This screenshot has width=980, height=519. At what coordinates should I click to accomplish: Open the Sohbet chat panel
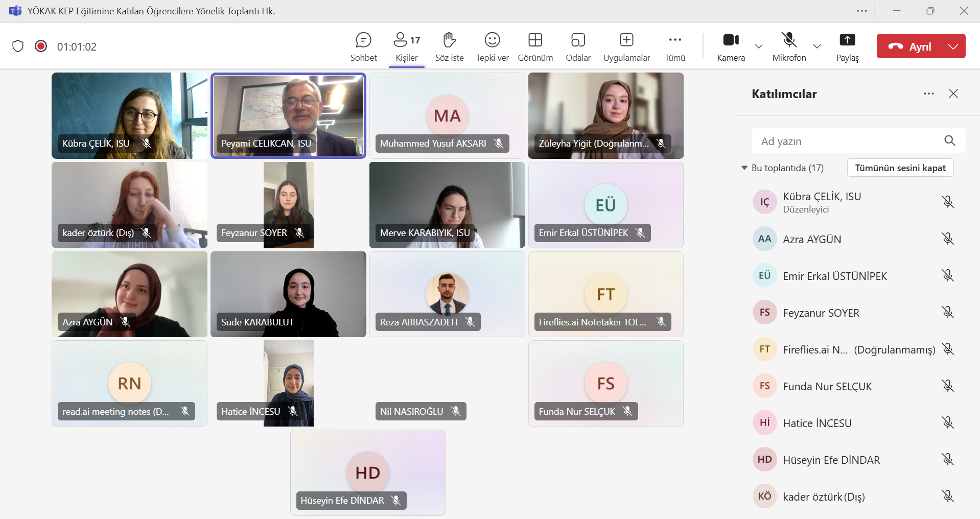coord(363,46)
